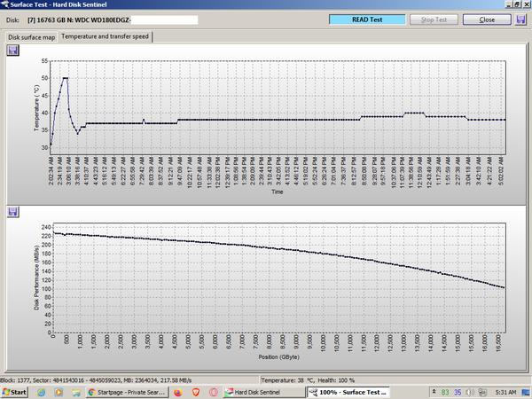The width and height of the screenshot is (532, 399).
Task: Select the Temperature and transfer speed tab
Action: (x=106, y=36)
